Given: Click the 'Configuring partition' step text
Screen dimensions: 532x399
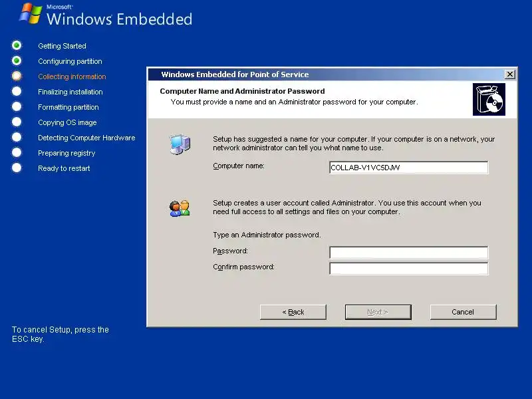Looking at the screenshot, I should click(x=70, y=61).
